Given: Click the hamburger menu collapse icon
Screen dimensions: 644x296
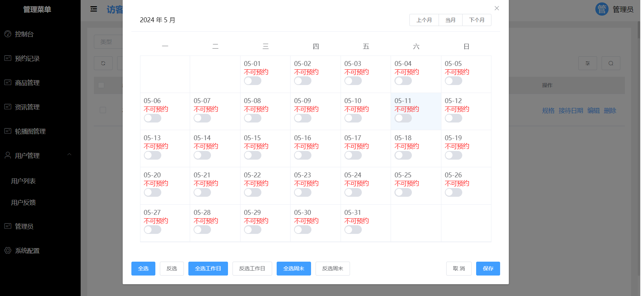Looking at the screenshot, I should (93, 9).
